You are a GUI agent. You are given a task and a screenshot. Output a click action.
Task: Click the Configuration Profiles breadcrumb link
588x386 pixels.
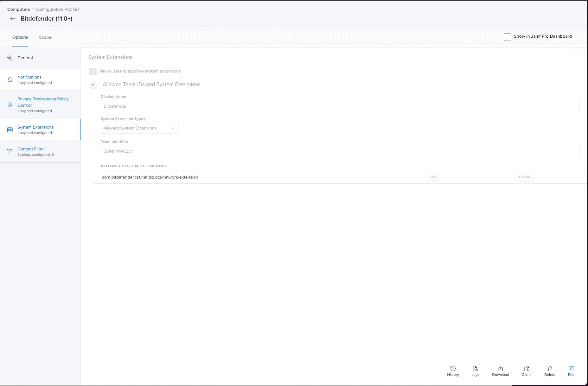tap(58, 9)
